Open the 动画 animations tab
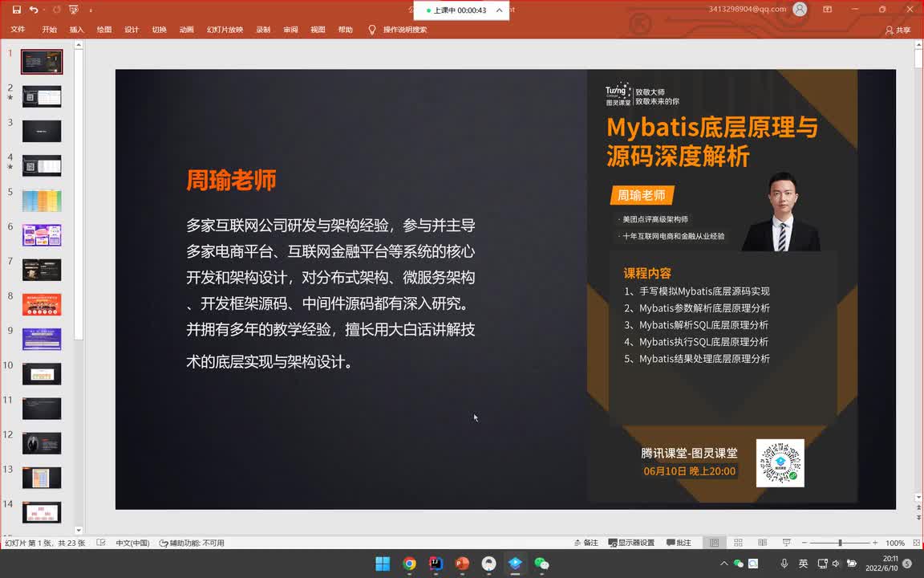The height and width of the screenshot is (578, 924). tap(186, 30)
